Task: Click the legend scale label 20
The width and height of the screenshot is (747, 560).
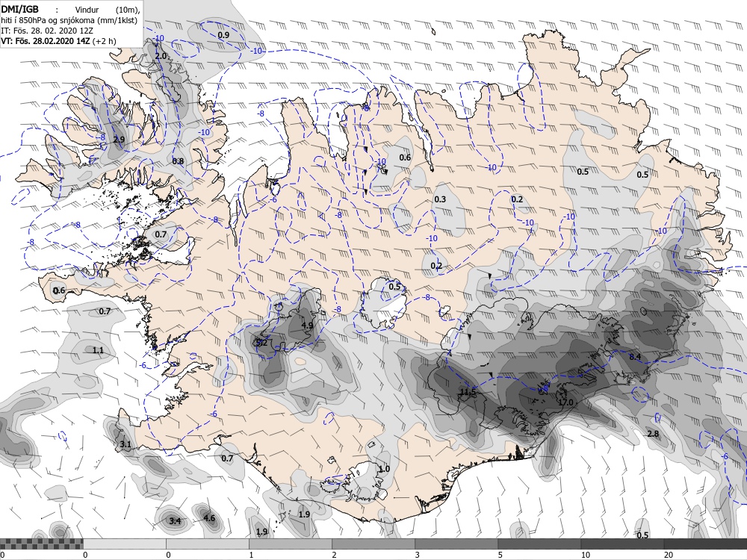Action: (x=668, y=555)
